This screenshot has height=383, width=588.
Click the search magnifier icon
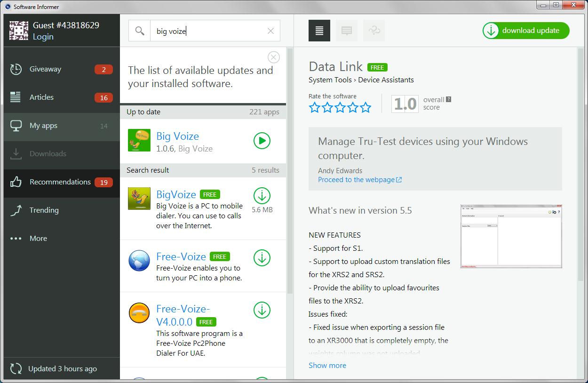pyautogui.click(x=139, y=31)
